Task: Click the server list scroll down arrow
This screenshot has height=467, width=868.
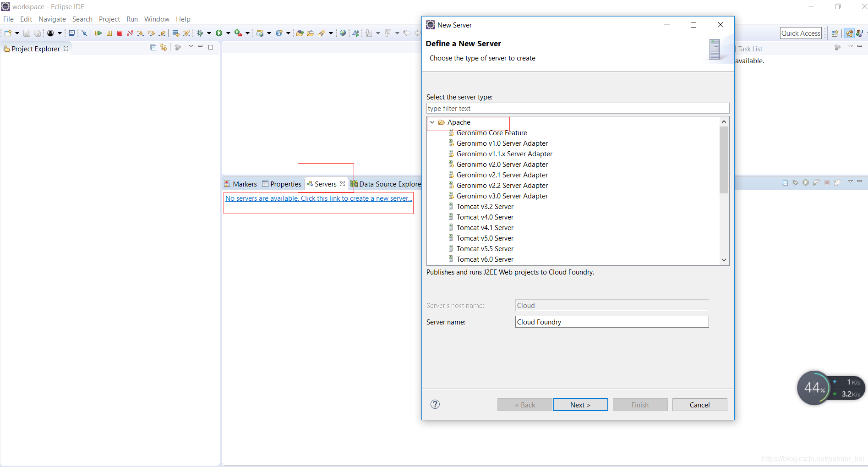Action: [x=724, y=260]
